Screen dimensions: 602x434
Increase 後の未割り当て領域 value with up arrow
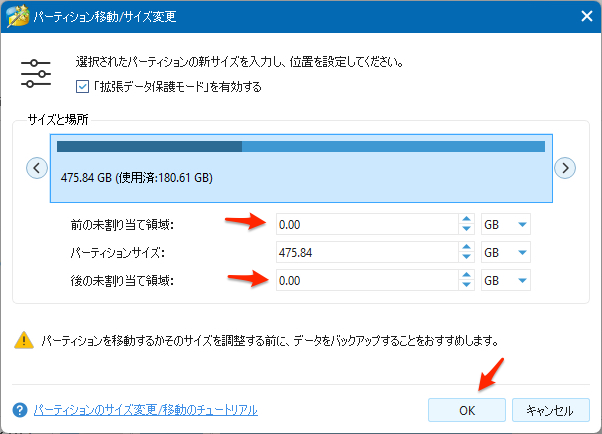pyautogui.click(x=466, y=276)
